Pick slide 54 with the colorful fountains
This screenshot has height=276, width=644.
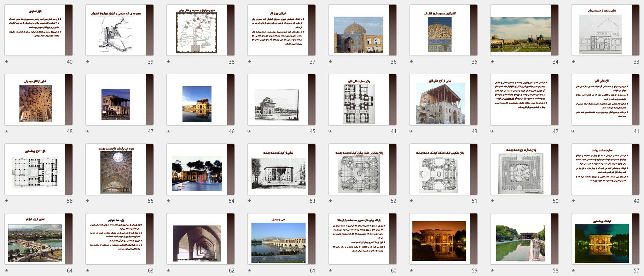tap(200, 169)
